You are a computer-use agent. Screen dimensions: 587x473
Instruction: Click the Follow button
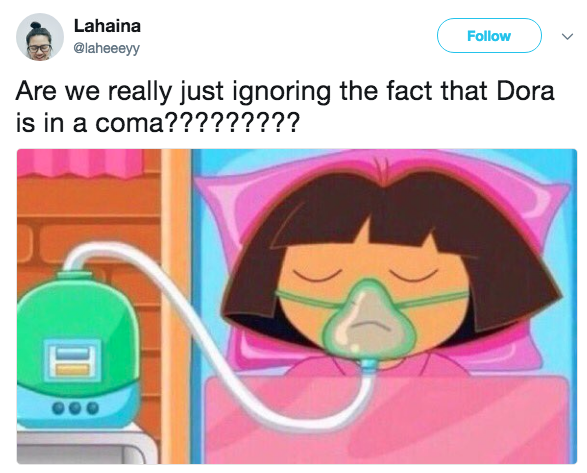489,36
